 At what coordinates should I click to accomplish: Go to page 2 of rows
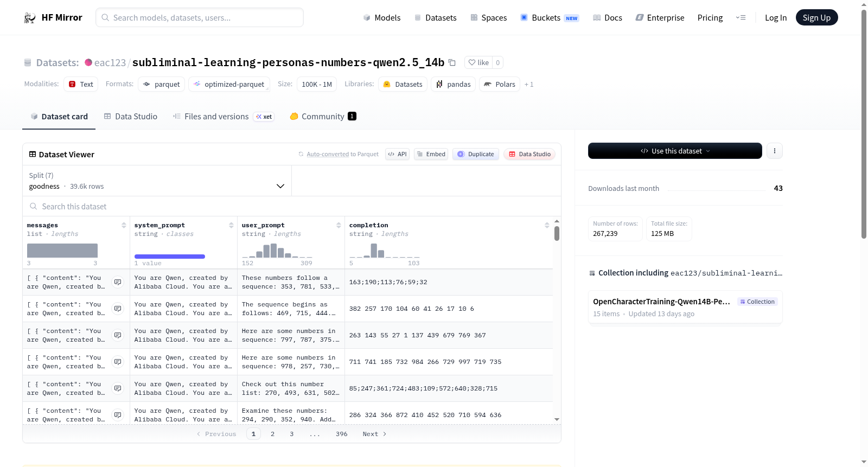click(x=272, y=434)
